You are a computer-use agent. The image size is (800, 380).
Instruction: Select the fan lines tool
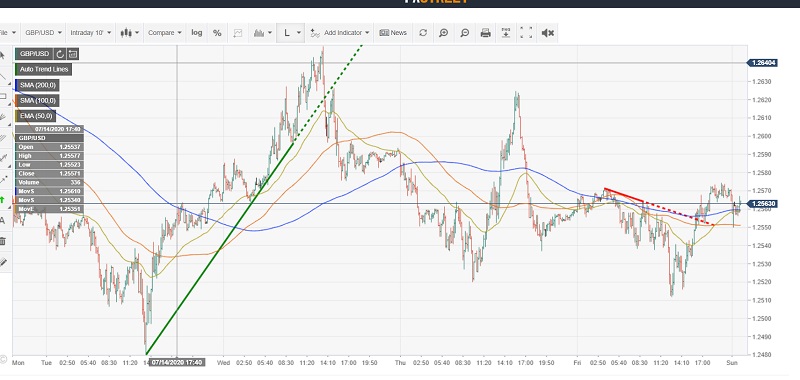(3, 117)
